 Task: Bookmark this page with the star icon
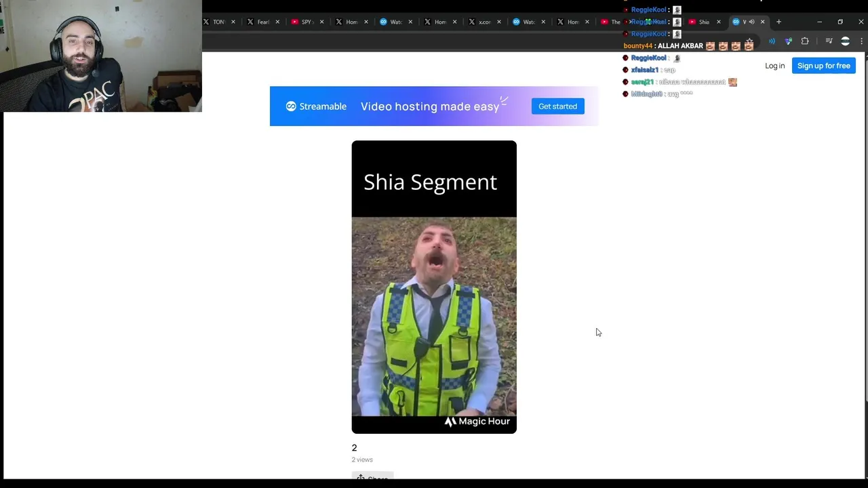[749, 41]
